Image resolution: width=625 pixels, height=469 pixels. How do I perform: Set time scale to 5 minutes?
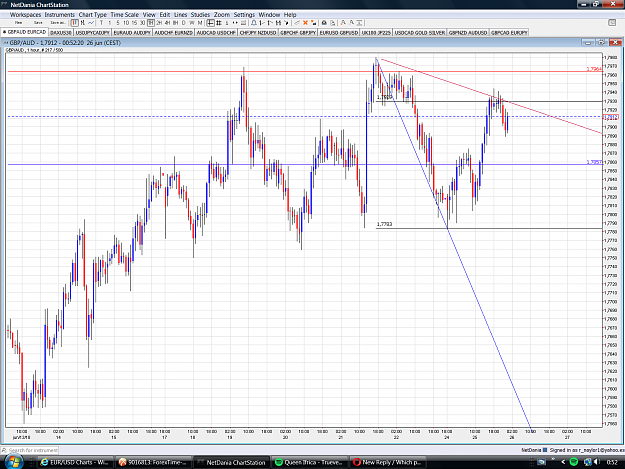[x=118, y=23]
